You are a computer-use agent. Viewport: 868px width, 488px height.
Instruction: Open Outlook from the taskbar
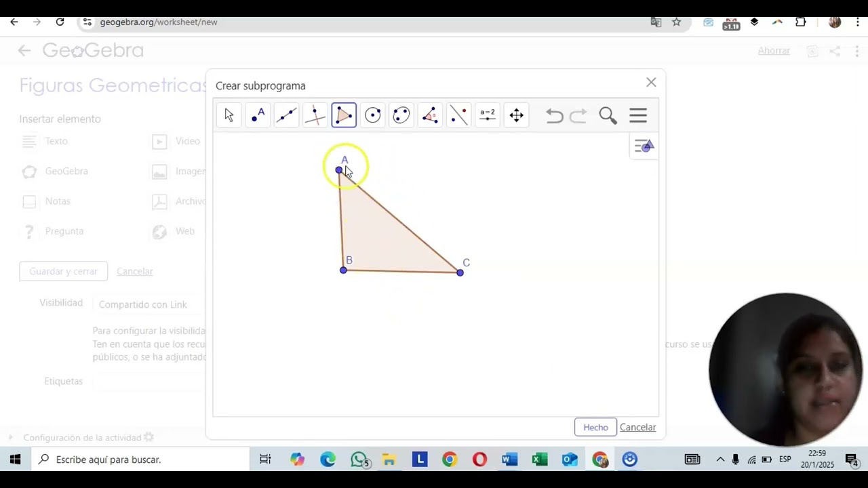570,460
